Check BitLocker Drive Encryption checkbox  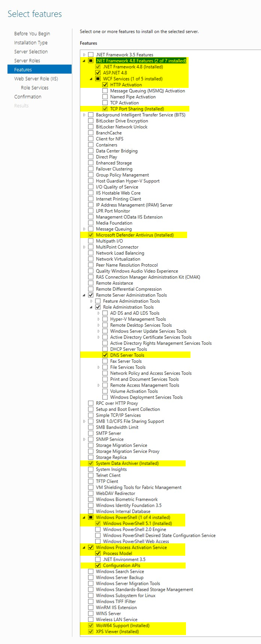(x=91, y=121)
